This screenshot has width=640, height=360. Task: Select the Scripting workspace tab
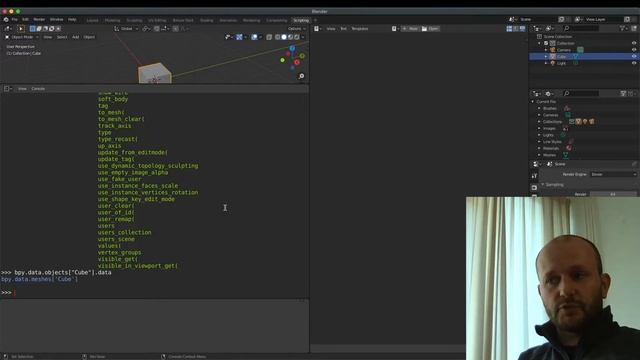click(x=301, y=20)
